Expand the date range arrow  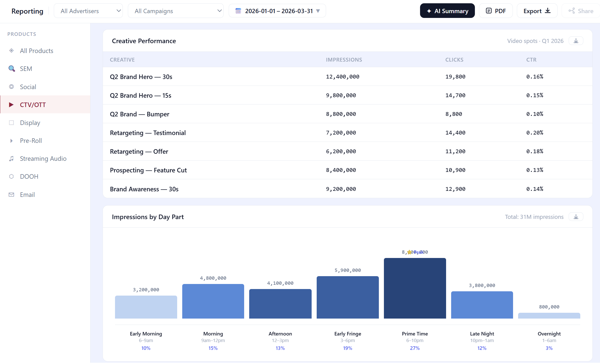(x=318, y=11)
